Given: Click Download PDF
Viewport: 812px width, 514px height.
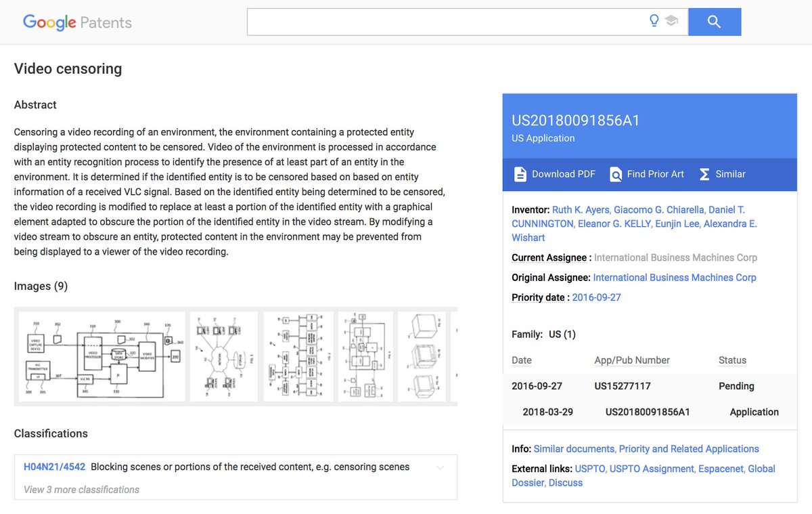Looking at the screenshot, I should [x=563, y=174].
